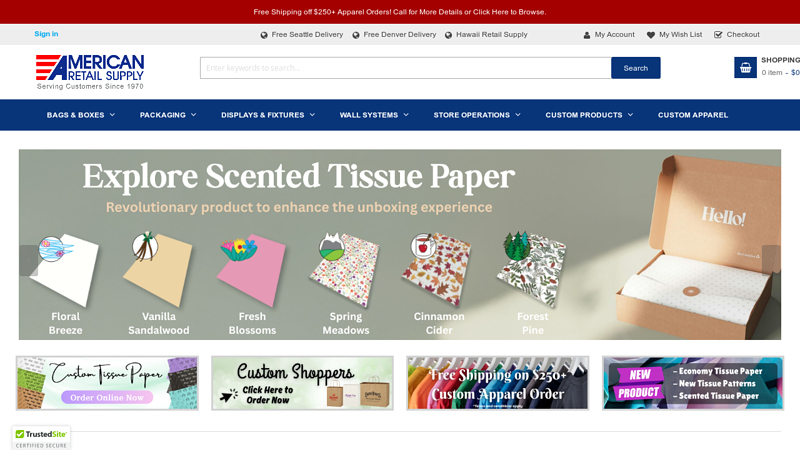The height and width of the screenshot is (450, 800).
Task: Go to previous slide in the carousel
Action: pyautogui.click(x=28, y=260)
